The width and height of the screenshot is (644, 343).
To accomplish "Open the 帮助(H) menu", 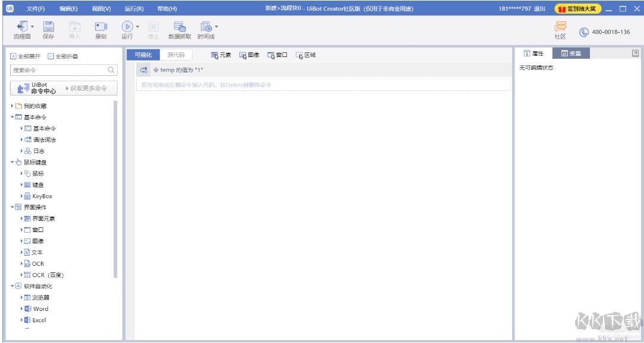I will [167, 9].
